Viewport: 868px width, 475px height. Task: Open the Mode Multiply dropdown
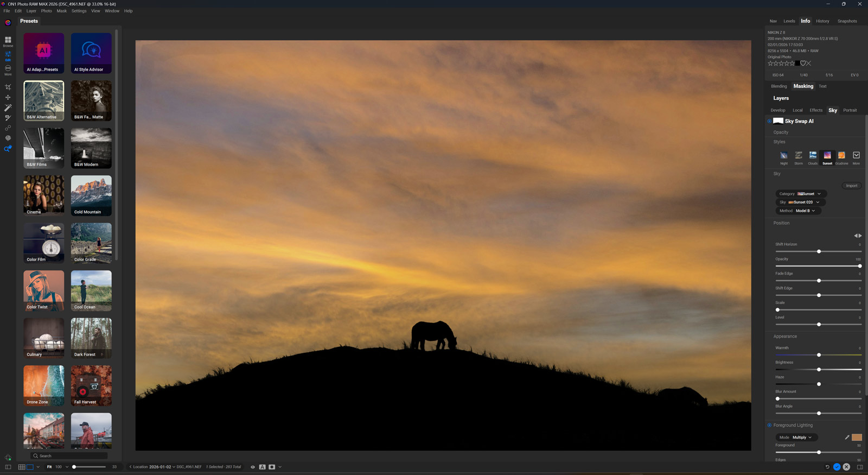(x=796, y=437)
